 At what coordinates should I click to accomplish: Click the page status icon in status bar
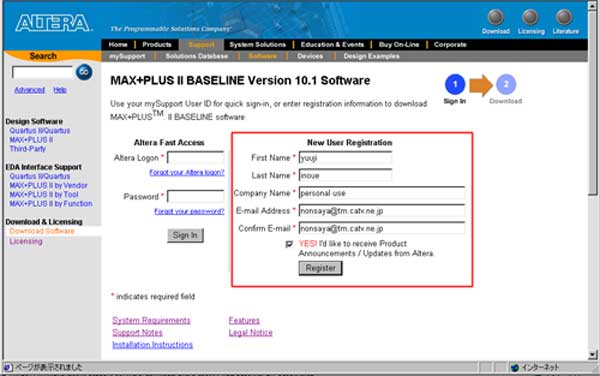click(x=8, y=368)
